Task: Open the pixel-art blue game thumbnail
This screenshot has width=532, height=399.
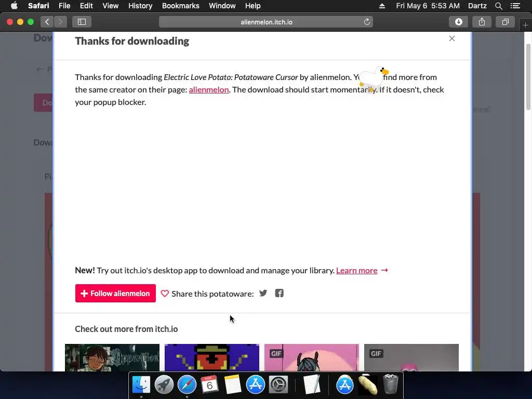Action: [x=212, y=357]
